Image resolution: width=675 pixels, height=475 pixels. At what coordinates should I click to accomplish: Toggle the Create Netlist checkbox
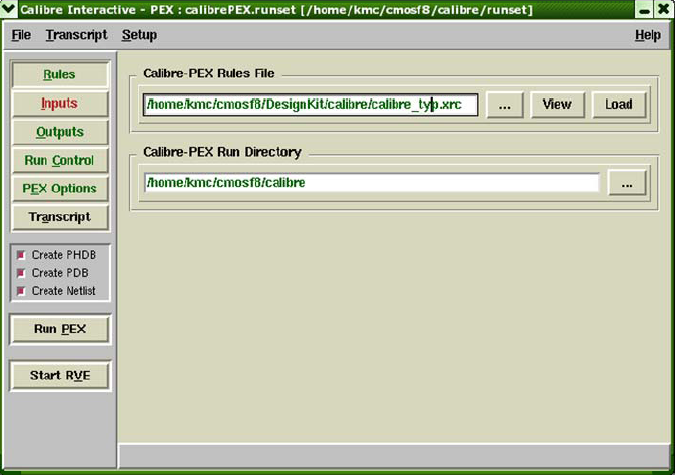click(21, 291)
